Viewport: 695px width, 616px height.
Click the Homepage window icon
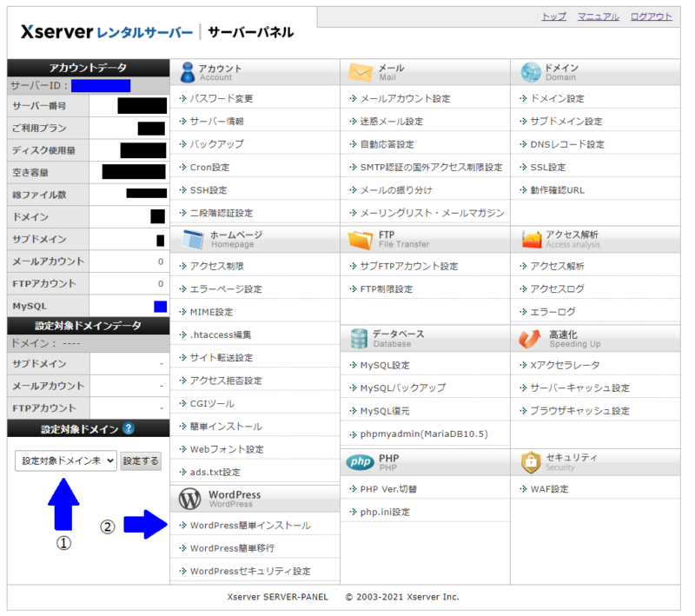[x=193, y=239]
